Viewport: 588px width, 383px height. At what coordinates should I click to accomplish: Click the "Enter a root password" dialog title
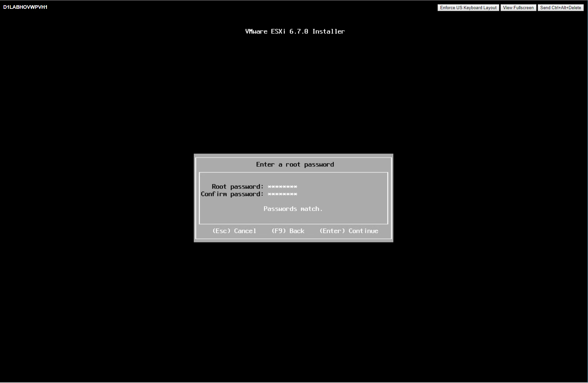pyautogui.click(x=295, y=165)
